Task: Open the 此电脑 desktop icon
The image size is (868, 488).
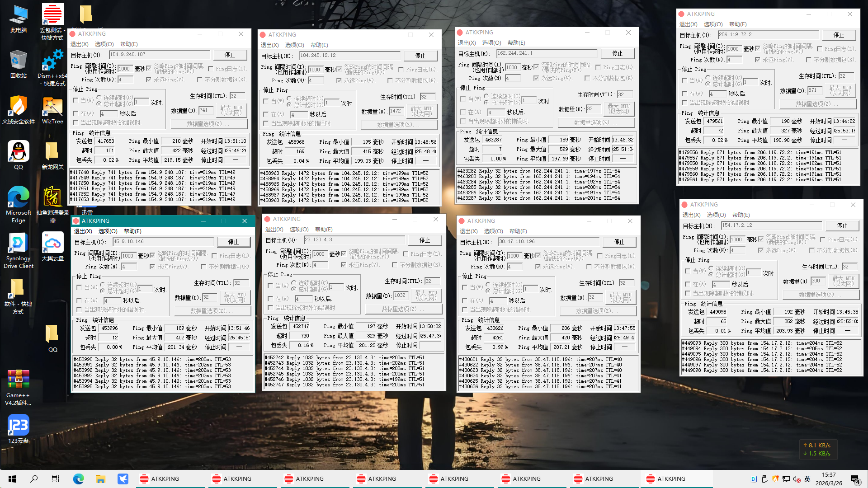Action: pyautogui.click(x=19, y=19)
